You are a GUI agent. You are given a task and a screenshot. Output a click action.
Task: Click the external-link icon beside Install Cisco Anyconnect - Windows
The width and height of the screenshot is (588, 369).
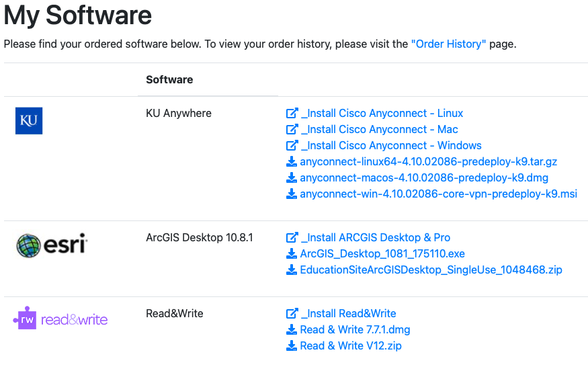pos(292,145)
